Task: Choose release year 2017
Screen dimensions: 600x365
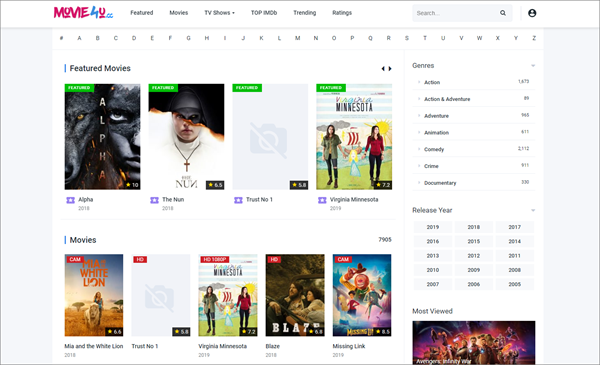Action: 515,227
